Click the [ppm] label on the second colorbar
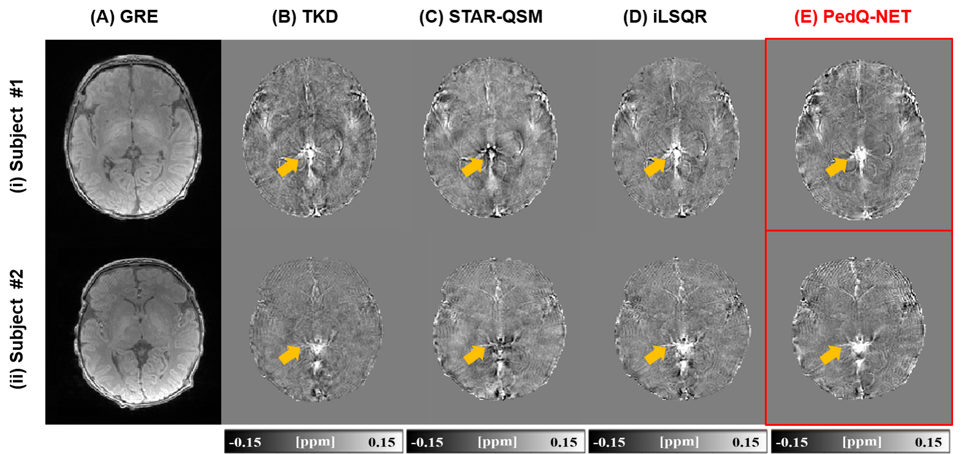Image resolution: width=980 pixels, height=454 pixels. coord(497,442)
